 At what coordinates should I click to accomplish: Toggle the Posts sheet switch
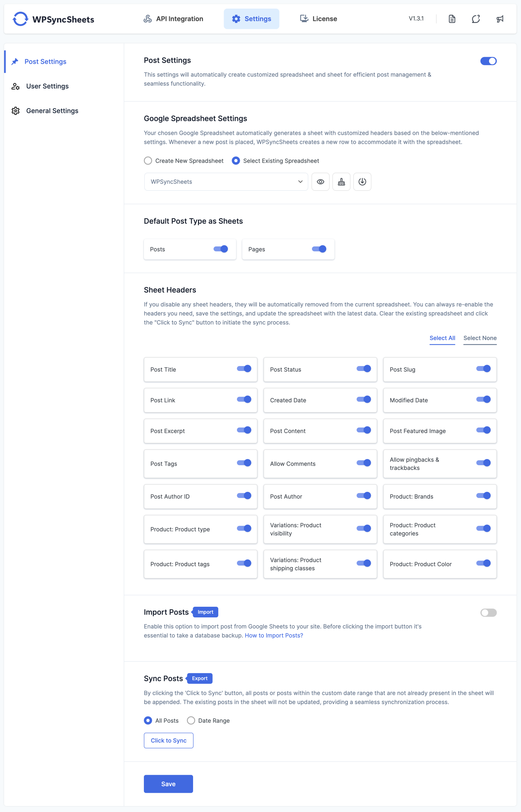221,249
